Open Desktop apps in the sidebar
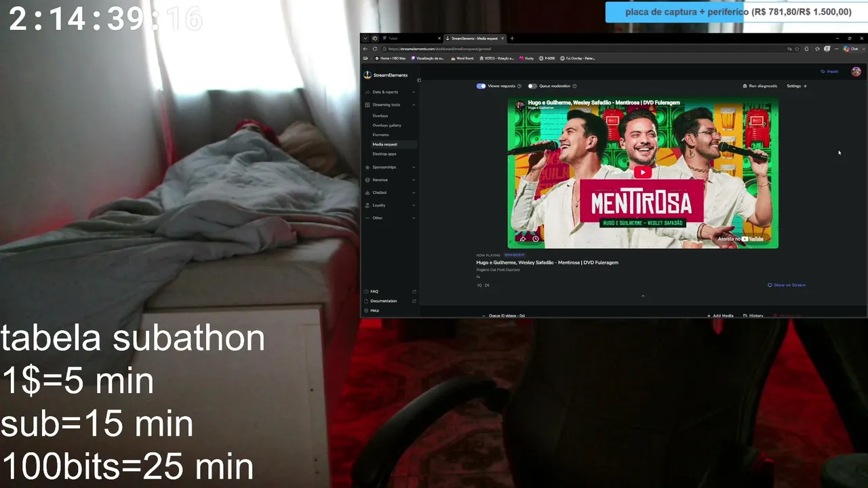 point(384,154)
